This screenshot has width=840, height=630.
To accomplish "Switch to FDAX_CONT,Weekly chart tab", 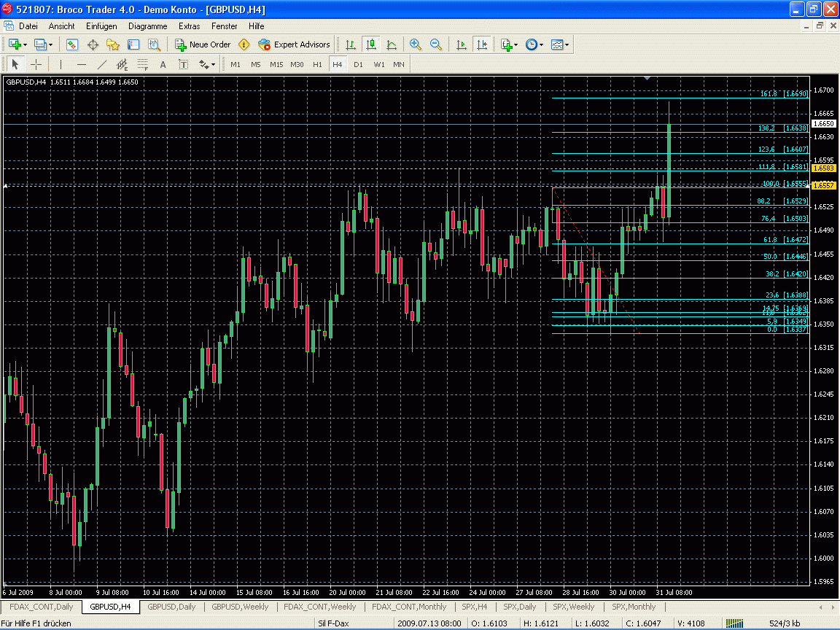I will (x=320, y=607).
